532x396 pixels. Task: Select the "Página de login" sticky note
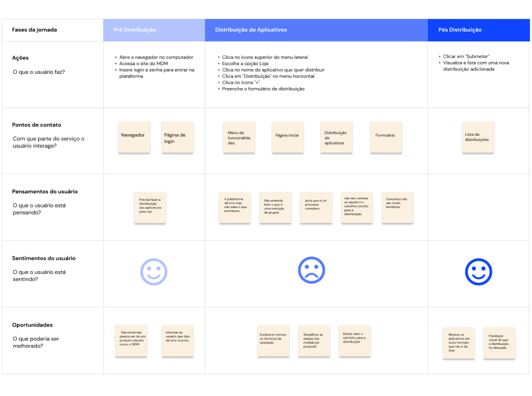(x=178, y=137)
